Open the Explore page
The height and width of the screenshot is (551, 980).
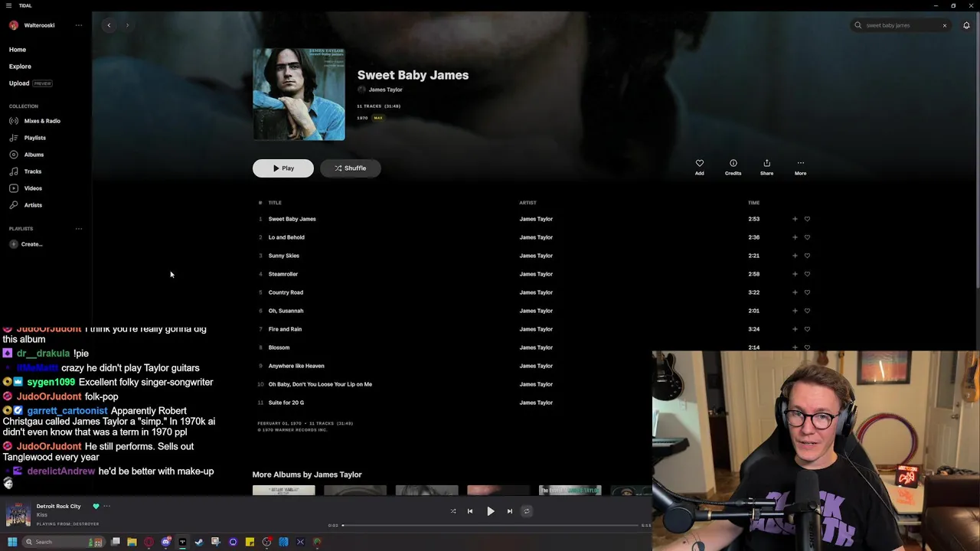[x=20, y=67]
